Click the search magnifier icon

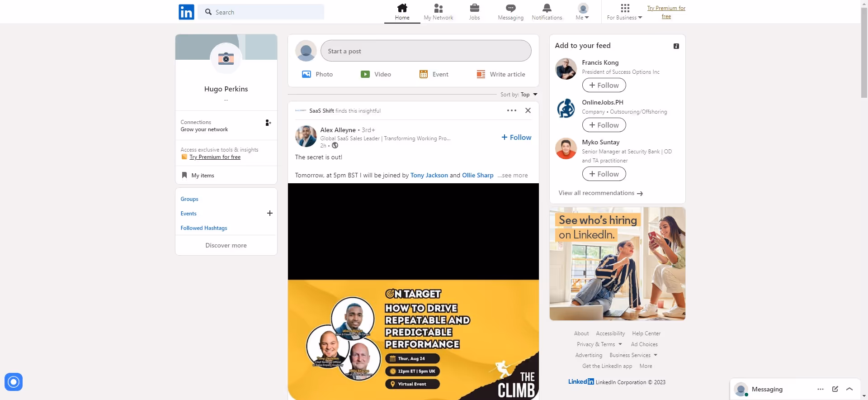click(x=208, y=12)
